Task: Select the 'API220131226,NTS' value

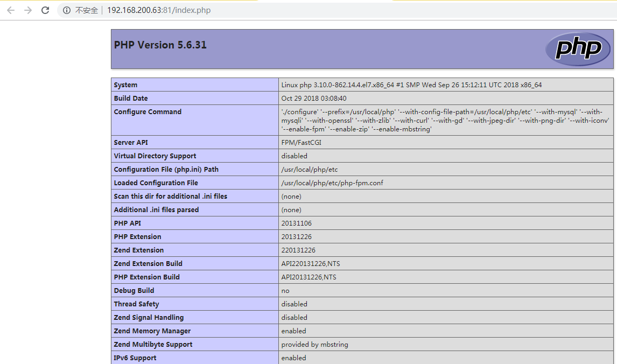Action: 311,263
